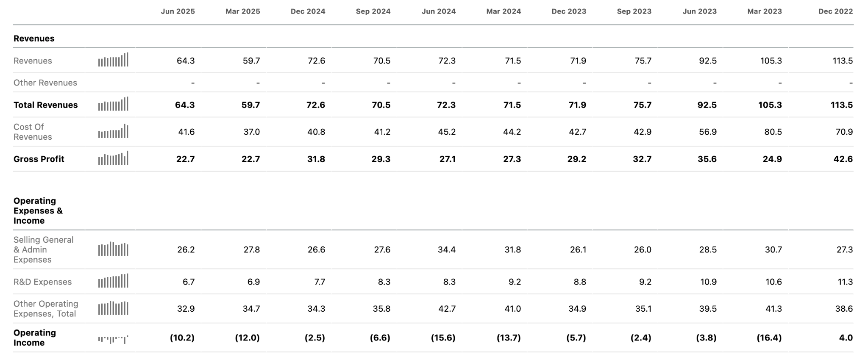
Task: Open the R&D Expenses sparkline chart
Action: (113, 281)
